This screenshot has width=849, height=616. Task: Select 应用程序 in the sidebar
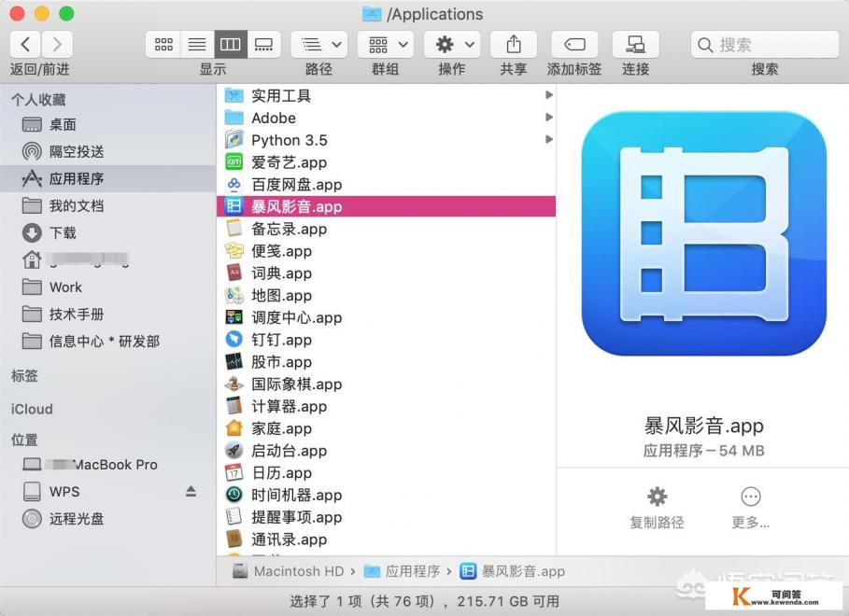(108, 178)
